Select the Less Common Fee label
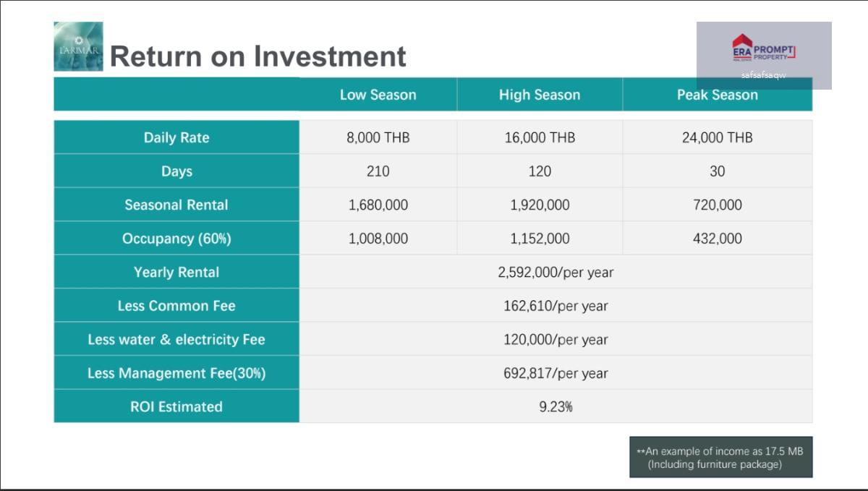This screenshot has height=491, width=868. (x=176, y=306)
